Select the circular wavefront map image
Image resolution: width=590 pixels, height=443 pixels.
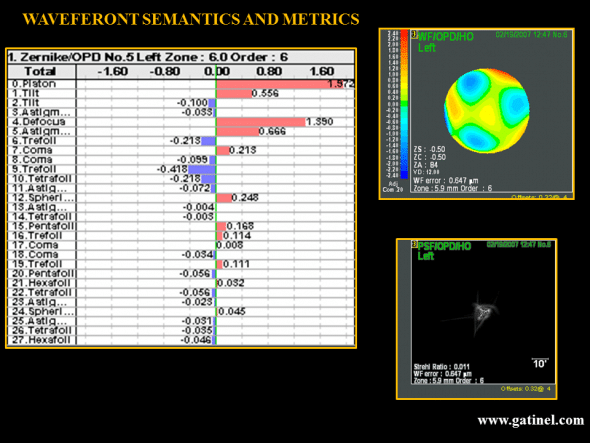point(487,111)
